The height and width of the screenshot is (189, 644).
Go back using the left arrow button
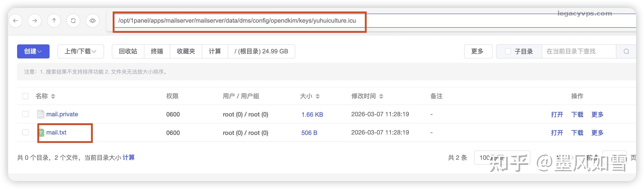16,20
